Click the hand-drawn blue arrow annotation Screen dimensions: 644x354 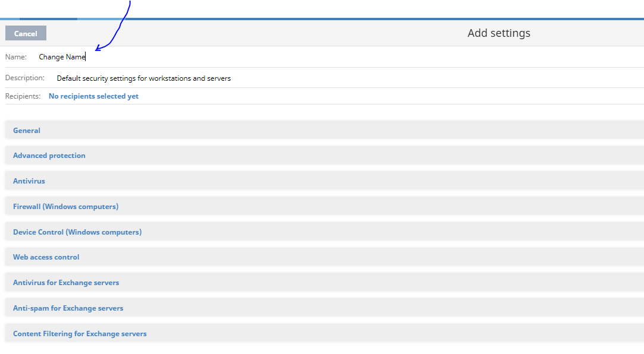click(114, 27)
